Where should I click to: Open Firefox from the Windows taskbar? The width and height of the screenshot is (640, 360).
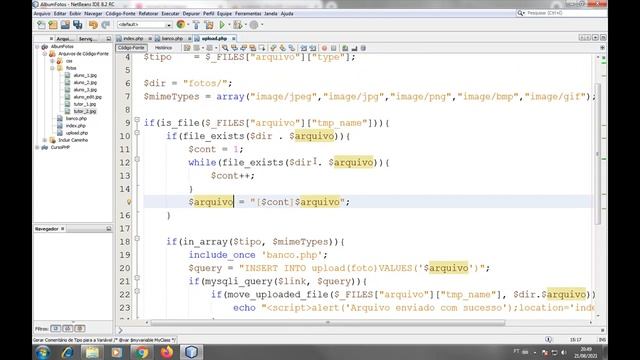[x=167, y=352]
